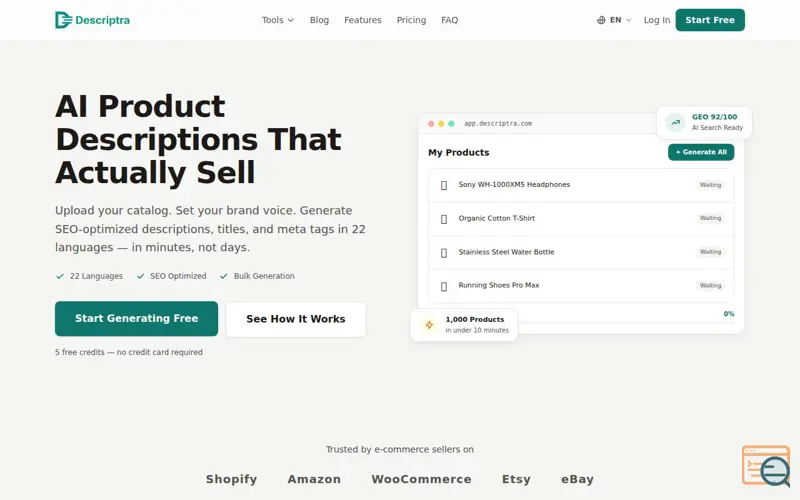Click the 5 free credits note
Image resolution: width=800 pixels, height=500 pixels.
pos(129,352)
